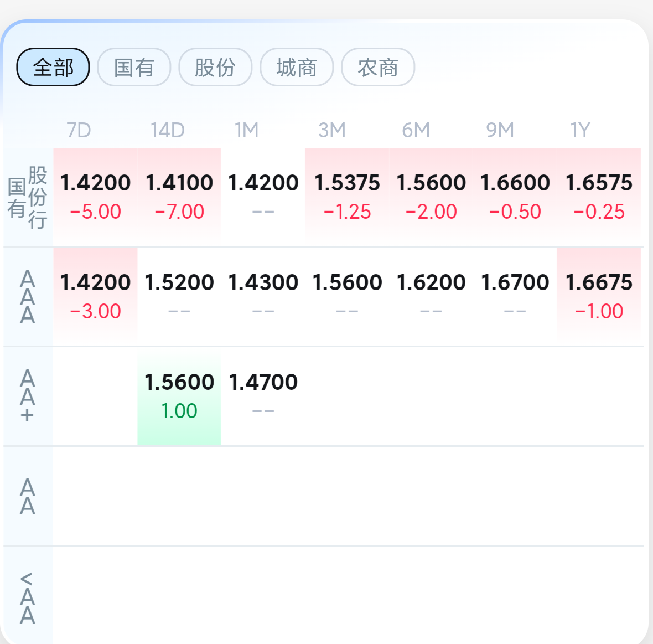653x644 pixels.
Task: Open AA+ 1M rate cell 1.4700
Action: coord(263,396)
